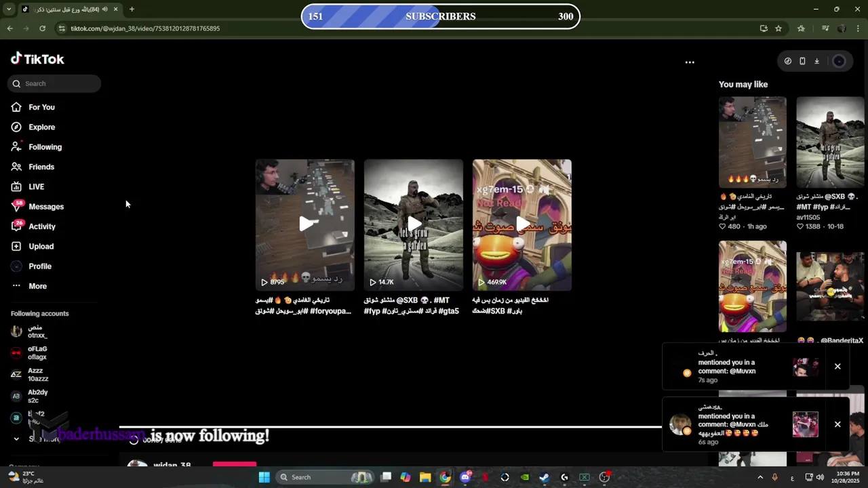Screen dimensions: 868x488
Task: Bookmark this tab with the star
Action: click(x=778, y=28)
